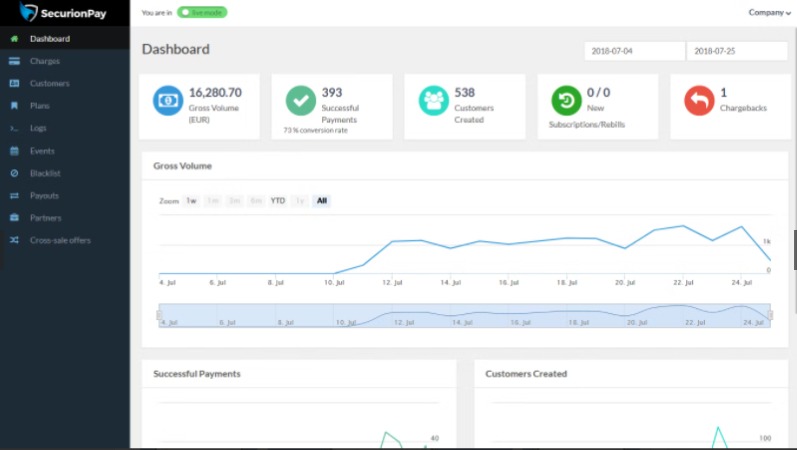
Task: Open the Company dropdown menu
Action: [770, 13]
